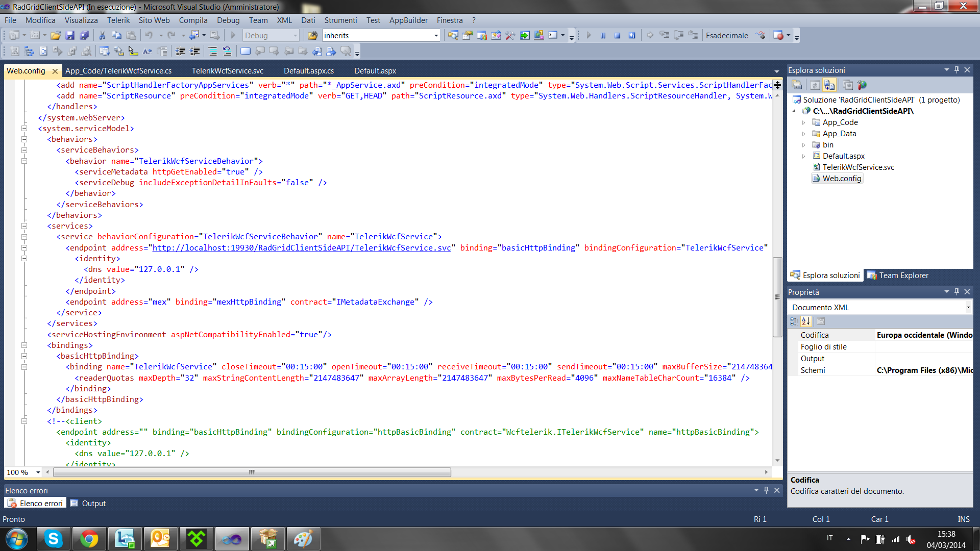The width and height of the screenshot is (980, 551).
Task: Toggle Nest Related Files in Esplora soluzioni
Action: (830, 85)
